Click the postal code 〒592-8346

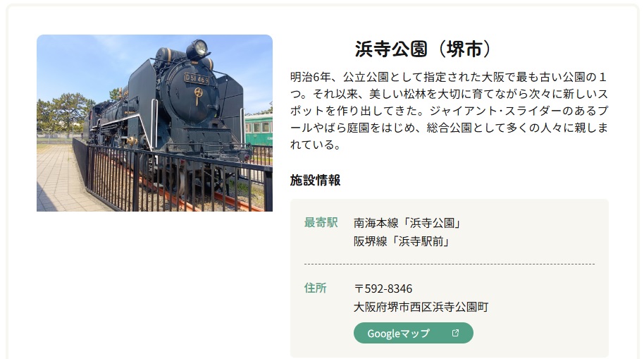tap(383, 288)
